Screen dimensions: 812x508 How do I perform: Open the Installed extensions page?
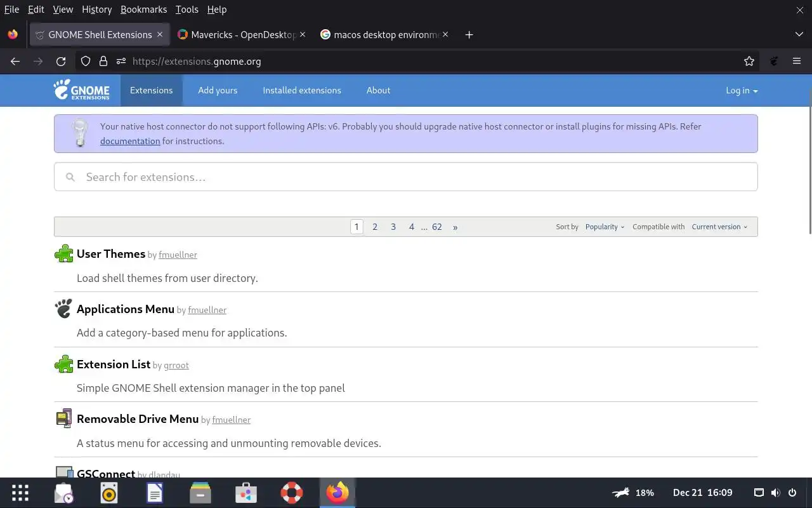[302, 90]
